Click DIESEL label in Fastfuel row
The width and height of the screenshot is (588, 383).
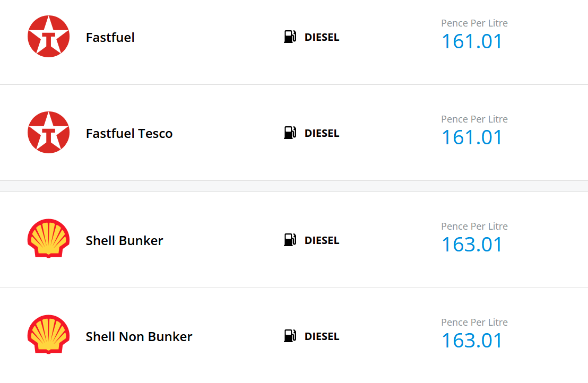point(322,38)
